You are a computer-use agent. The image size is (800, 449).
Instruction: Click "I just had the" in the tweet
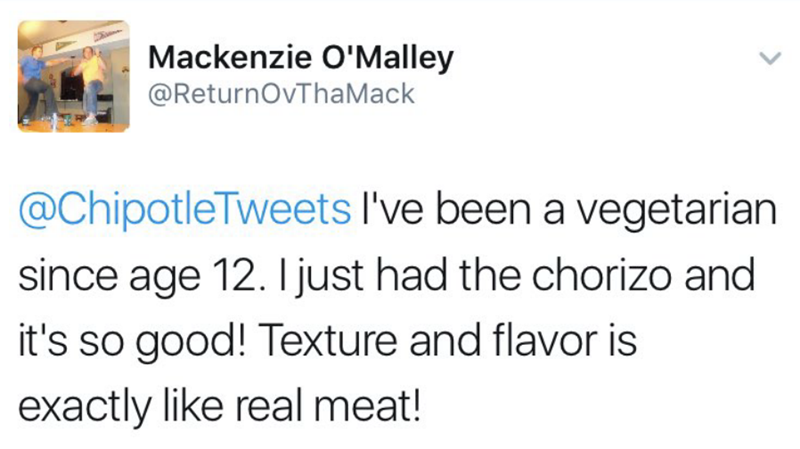(x=360, y=274)
